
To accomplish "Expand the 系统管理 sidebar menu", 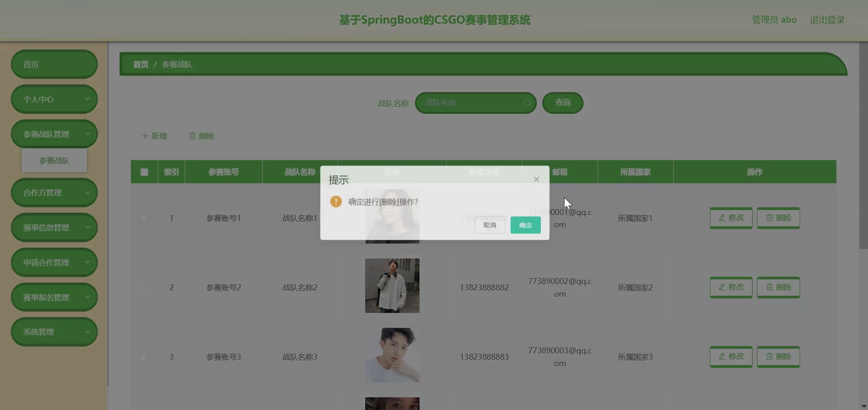I will (x=54, y=332).
